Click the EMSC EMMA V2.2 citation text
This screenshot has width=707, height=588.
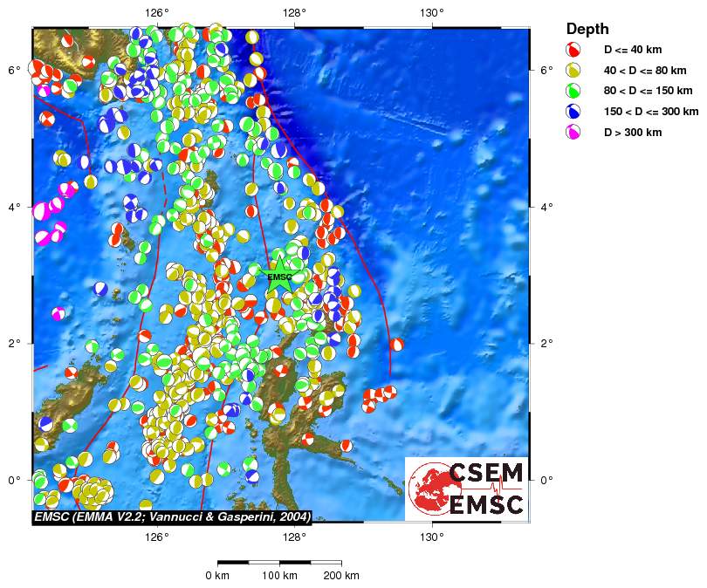[x=171, y=516]
